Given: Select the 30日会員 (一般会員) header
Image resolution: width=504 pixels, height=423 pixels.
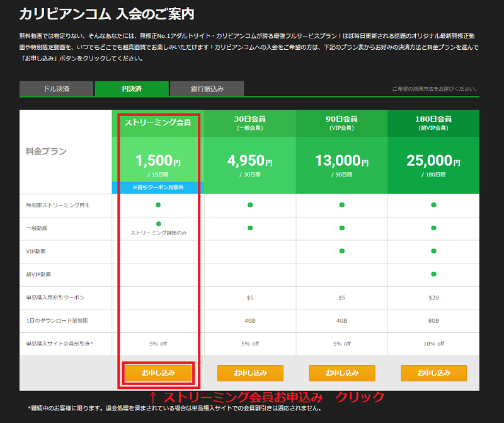Looking at the screenshot, I should click(x=250, y=122).
